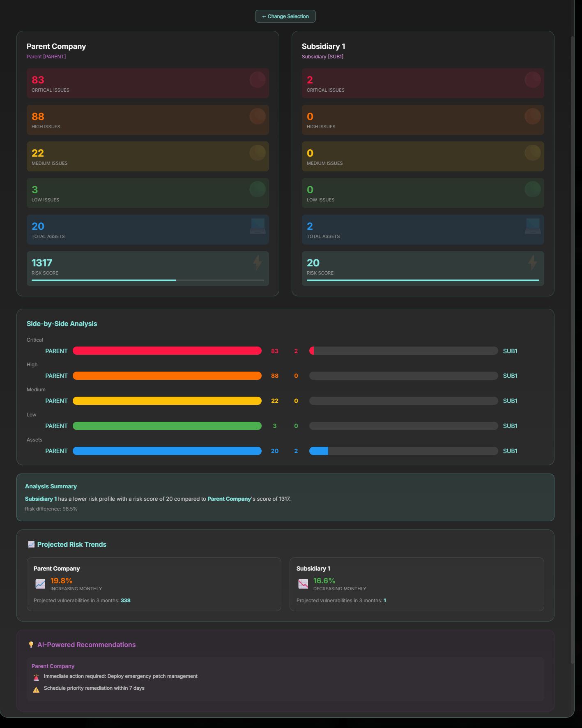Viewport: 582px width, 728px height.
Task: Click Subsidiary 1 total assets value 2
Action: (310, 226)
